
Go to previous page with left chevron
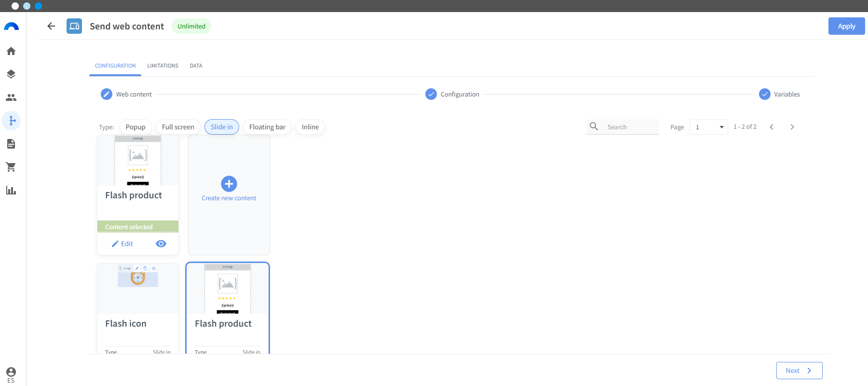(x=772, y=127)
